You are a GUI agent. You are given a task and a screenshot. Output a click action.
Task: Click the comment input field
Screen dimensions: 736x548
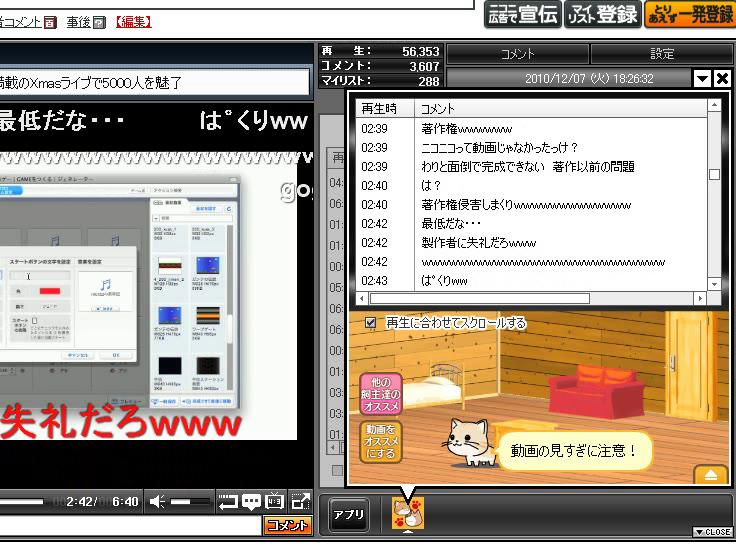click(130, 525)
